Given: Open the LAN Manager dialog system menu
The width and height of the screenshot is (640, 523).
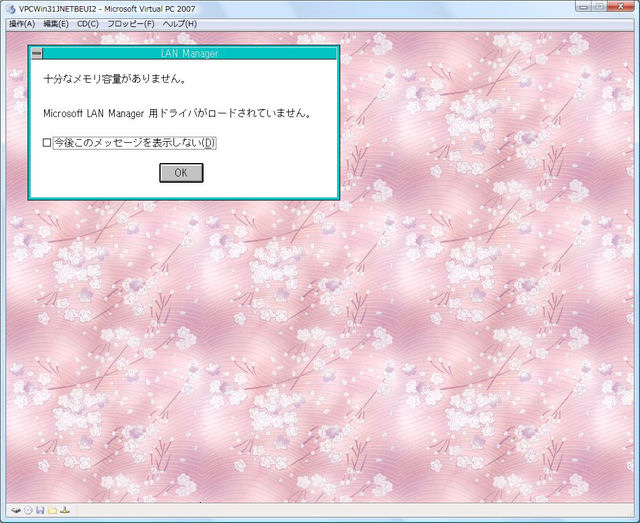Looking at the screenshot, I should tap(37, 53).
